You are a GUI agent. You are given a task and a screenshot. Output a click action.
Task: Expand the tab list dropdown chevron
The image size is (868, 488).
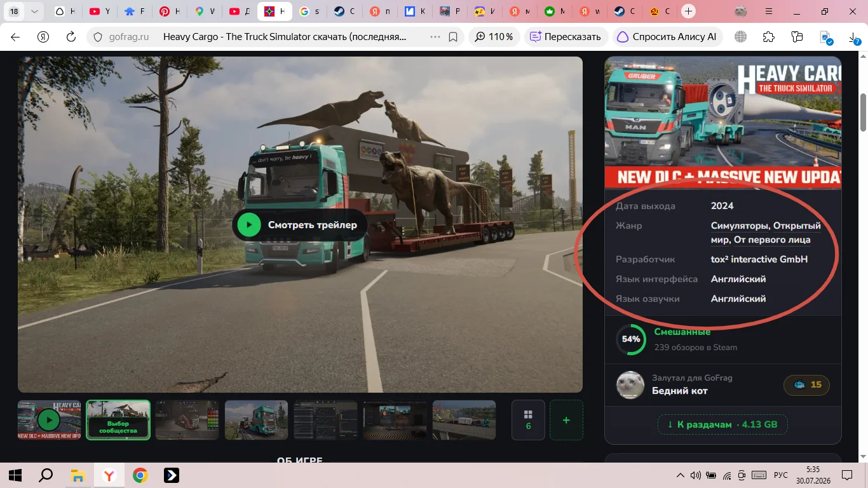[34, 11]
